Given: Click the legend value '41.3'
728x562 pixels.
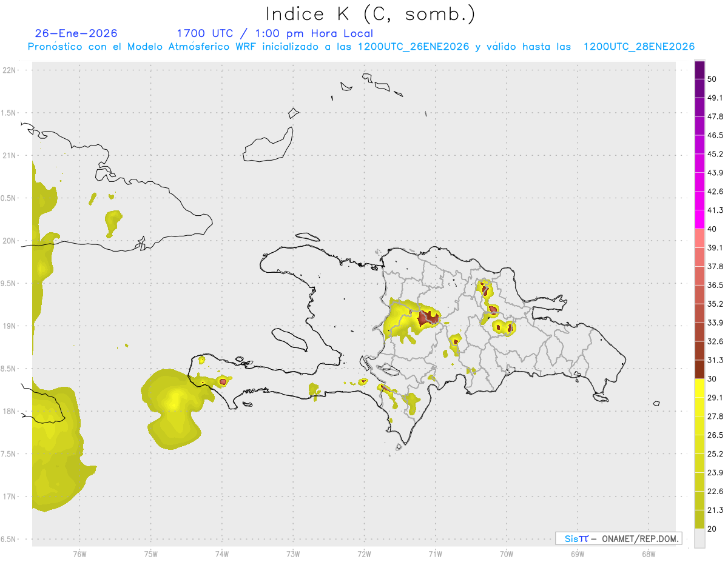Looking at the screenshot, I should point(715,210).
